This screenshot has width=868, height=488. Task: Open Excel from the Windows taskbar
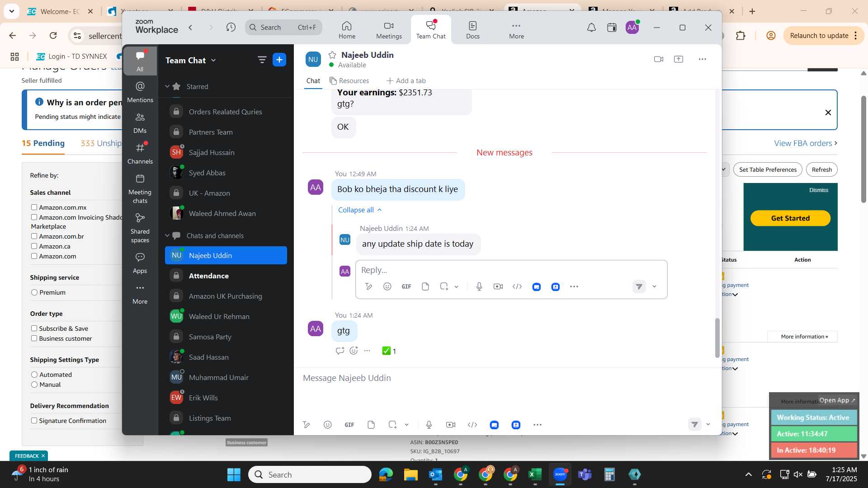[x=535, y=474]
